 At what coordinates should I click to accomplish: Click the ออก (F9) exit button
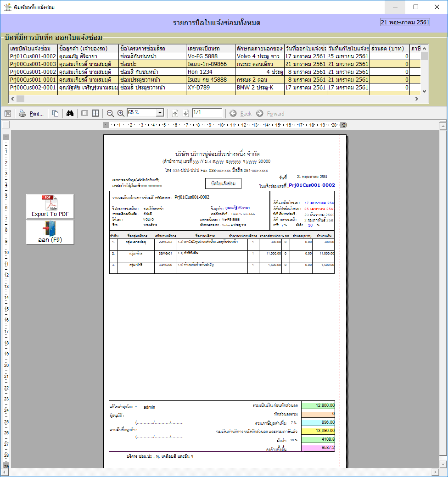tap(50, 232)
